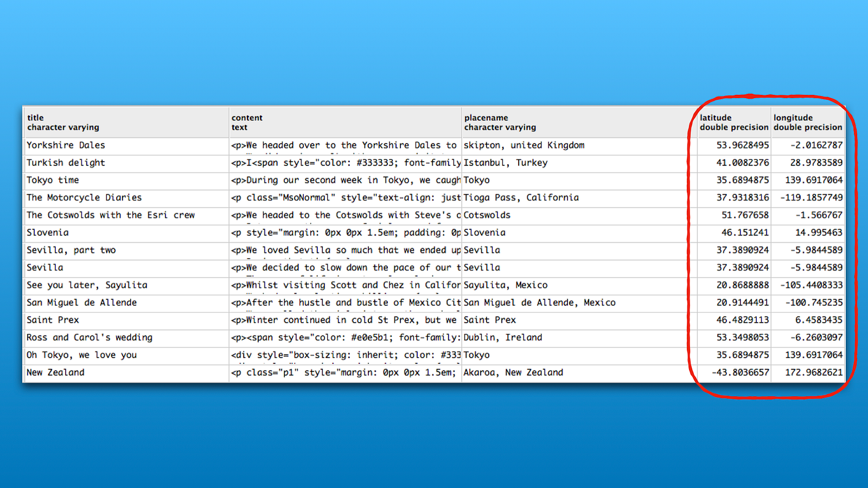
Task: Select longitude value -100.745235
Action: (x=808, y=303)
